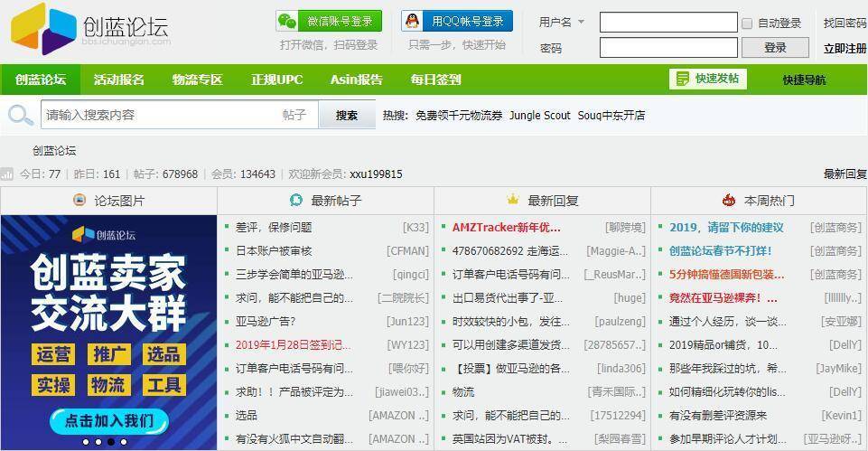This screenshot has height=451, width=868.
Task: Open the 活动报名 nav tab
Action: click(119, 80)
